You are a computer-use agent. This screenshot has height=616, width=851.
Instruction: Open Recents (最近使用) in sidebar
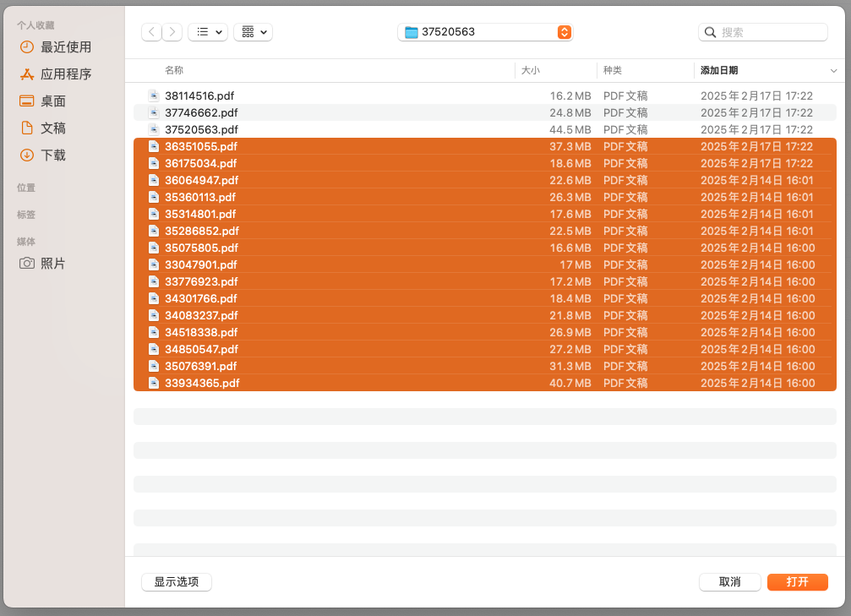coord(65,47)
